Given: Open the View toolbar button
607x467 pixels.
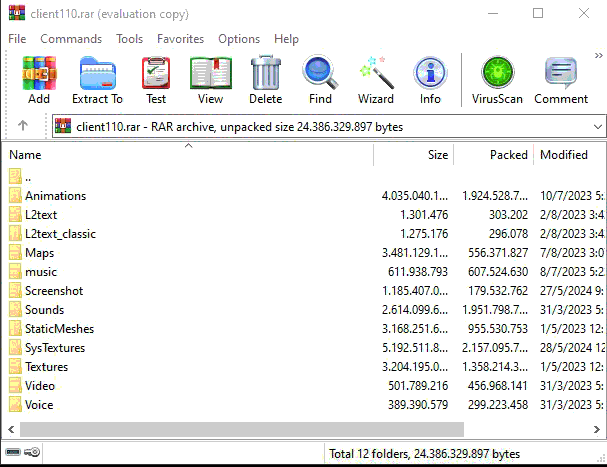Looking at the screenshot, I should (210, 79).
